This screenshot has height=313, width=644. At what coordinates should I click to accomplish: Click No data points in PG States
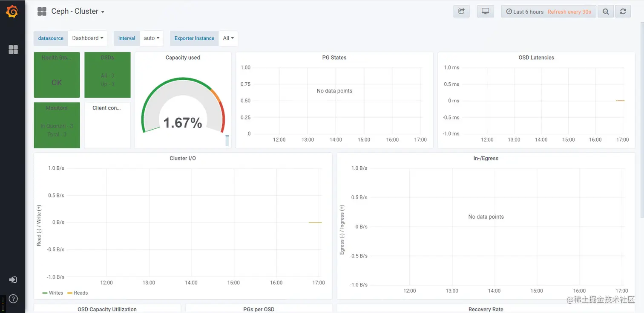334,91
